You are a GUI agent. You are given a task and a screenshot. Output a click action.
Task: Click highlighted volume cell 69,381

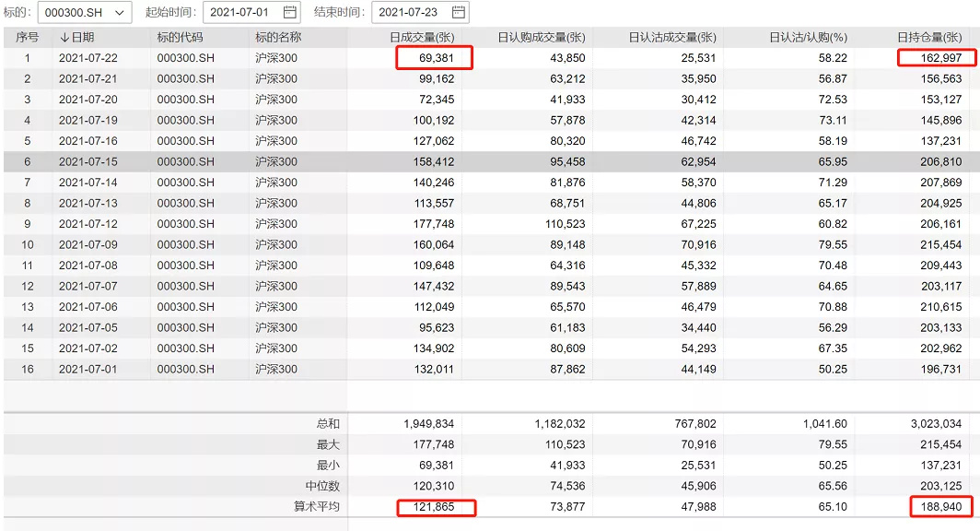(x=435, y=57)
